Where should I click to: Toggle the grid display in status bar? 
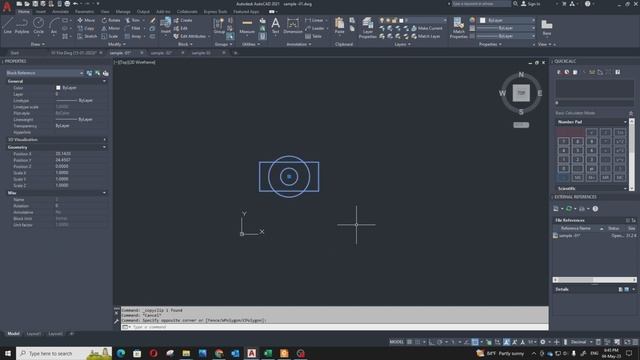[x=409, y=342]
